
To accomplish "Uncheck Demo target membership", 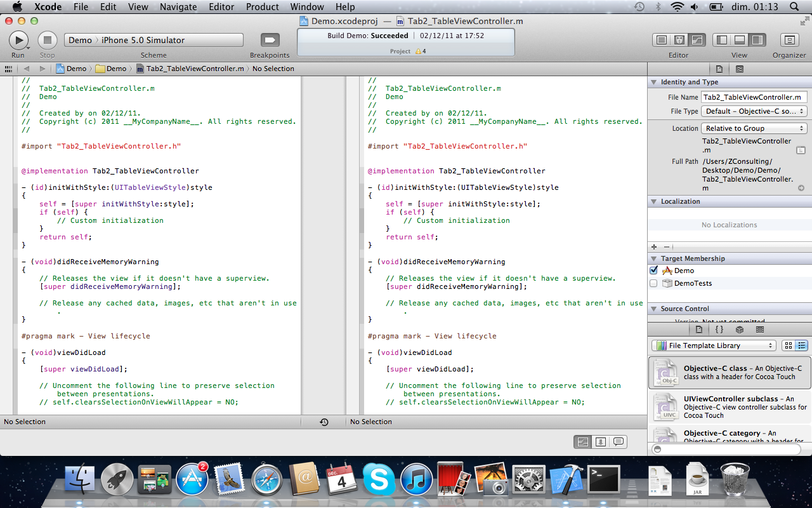I will click(x=654, y=271).
